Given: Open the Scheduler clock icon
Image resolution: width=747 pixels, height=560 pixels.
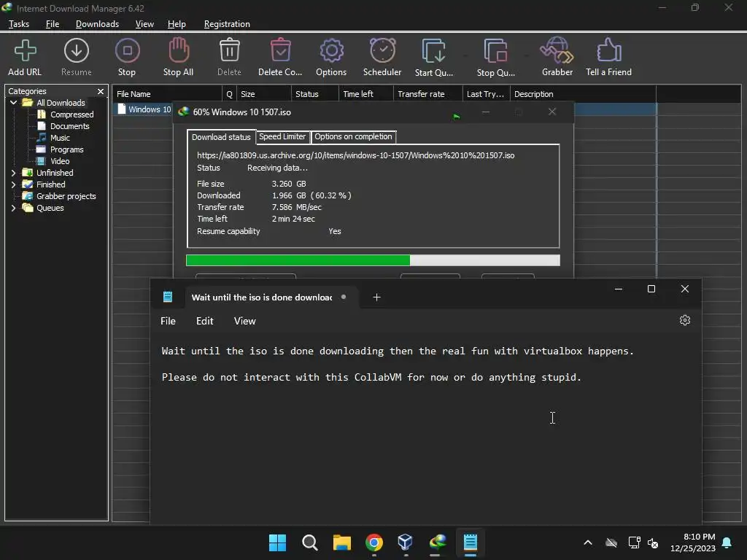Looking at the screenshot, I should [382, 50].
